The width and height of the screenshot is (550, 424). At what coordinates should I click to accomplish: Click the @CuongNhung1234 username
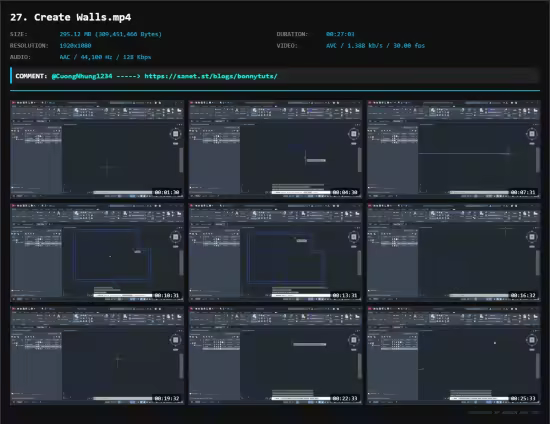82,76
